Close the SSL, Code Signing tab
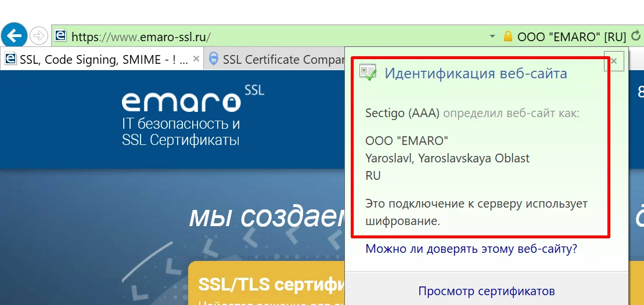 (x=196, y=59)
